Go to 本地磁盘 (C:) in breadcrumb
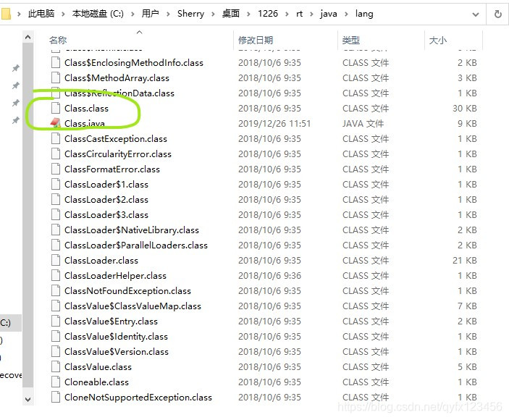The width and height of the screenshot is (509, 420). 98,14
